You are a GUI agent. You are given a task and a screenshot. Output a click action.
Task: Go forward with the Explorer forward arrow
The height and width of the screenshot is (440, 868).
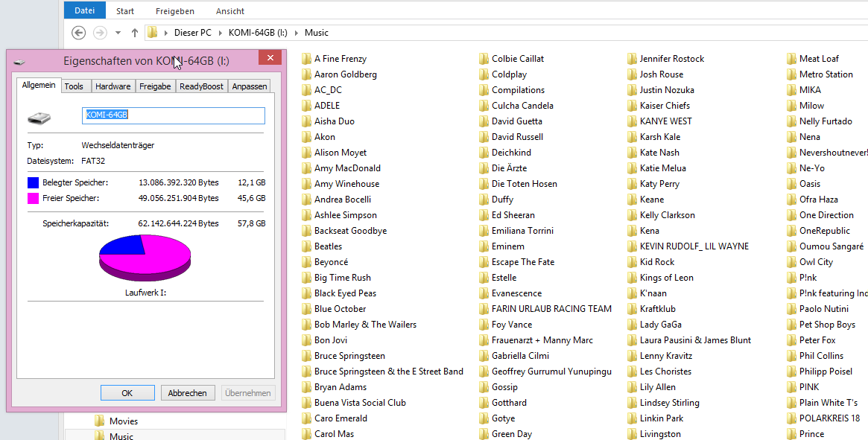click(x=100, y=33)
